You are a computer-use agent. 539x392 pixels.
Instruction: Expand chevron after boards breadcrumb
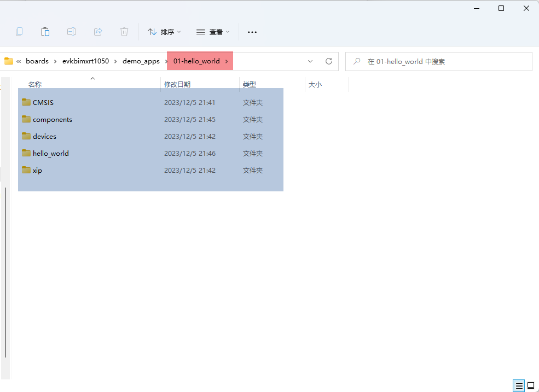pyautogui.click(x=55, y=61)
